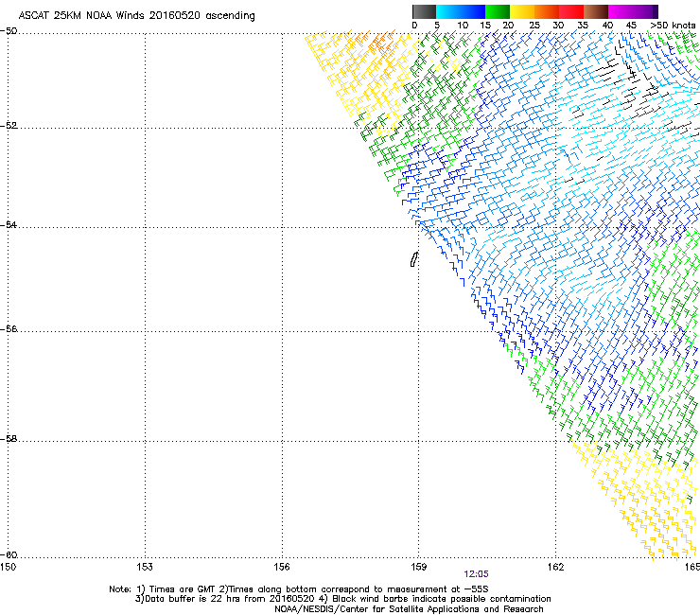Image resolution: width=700 pixels, height=615 pixels.
Task: Click the small island outline near 159 longitude
Action: click(x=414, y=259)
